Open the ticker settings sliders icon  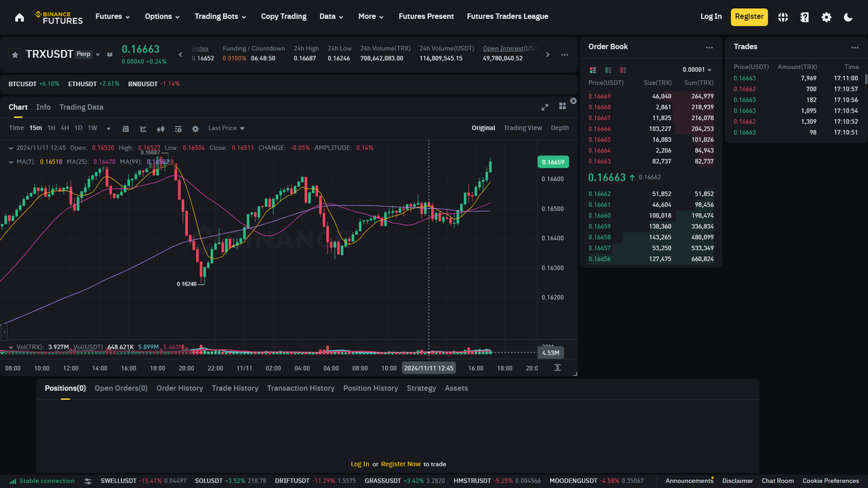coord(87,481)
